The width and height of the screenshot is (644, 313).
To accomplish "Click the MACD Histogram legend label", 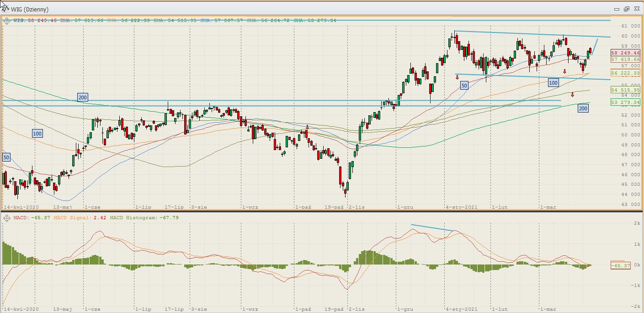I will [133, 218].
